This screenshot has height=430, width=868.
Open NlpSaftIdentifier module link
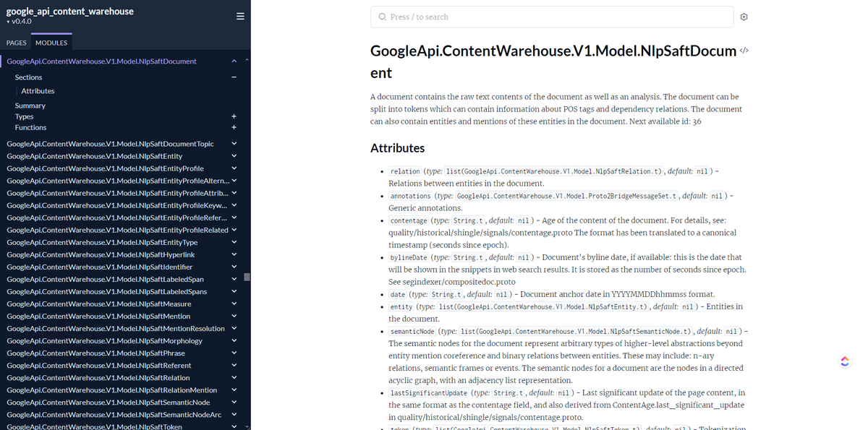tap(99, 267)
